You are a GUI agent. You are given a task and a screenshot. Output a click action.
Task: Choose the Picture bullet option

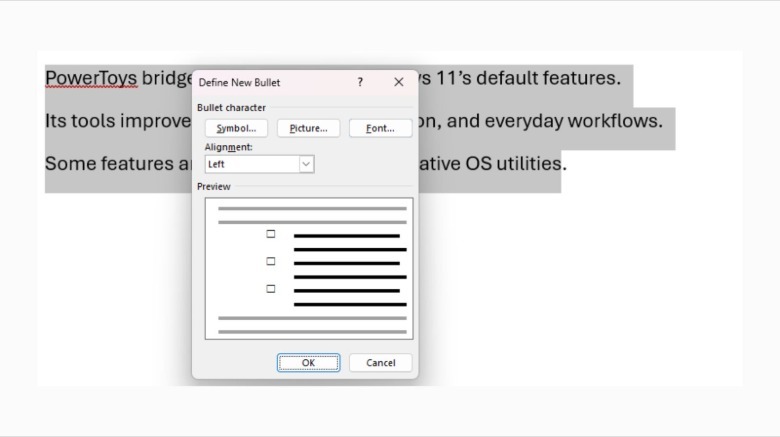click(308, 128)
